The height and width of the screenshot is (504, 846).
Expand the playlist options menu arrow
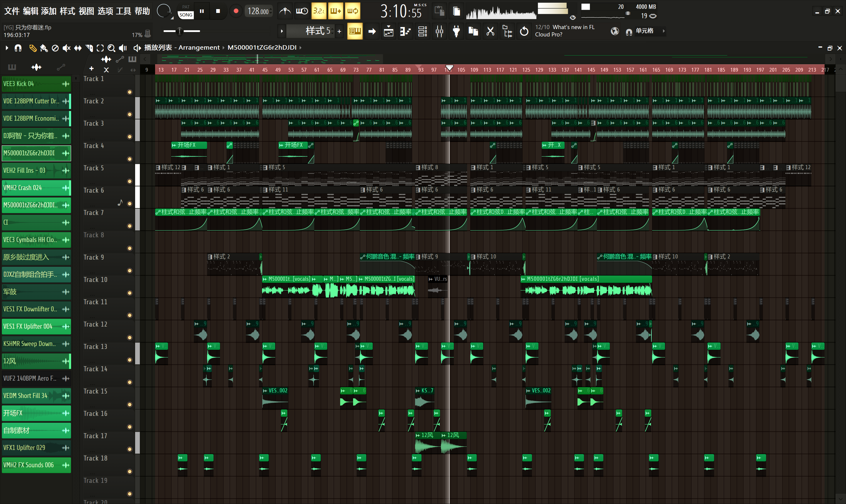click(x=7, y=48)
